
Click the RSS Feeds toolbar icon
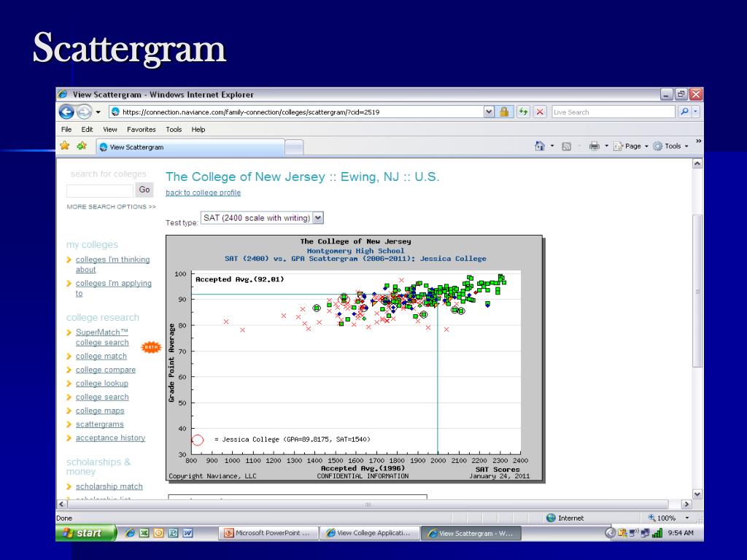click(x=566, y=146)
